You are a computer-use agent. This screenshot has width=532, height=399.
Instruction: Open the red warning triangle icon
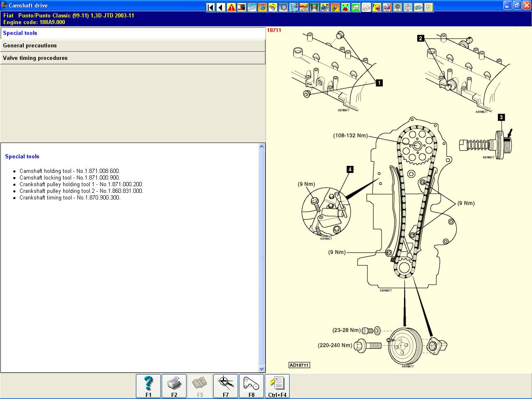click(x=232, y=7)
